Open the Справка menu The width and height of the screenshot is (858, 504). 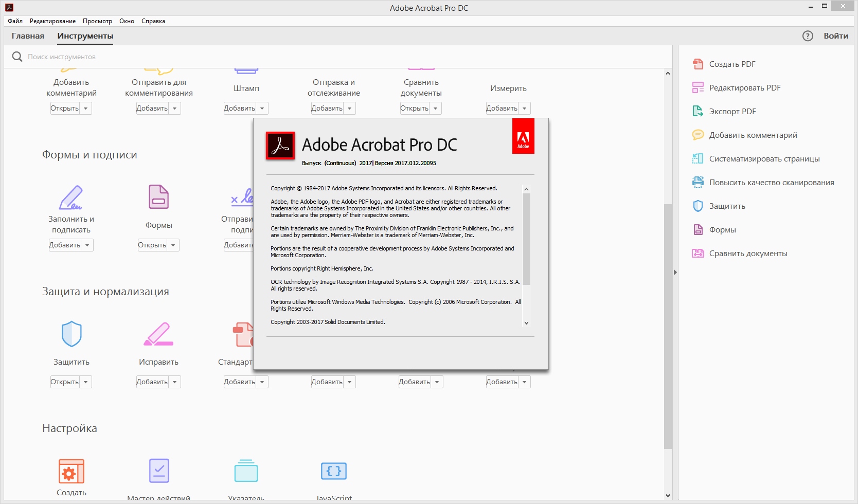(x=153, y=21)
